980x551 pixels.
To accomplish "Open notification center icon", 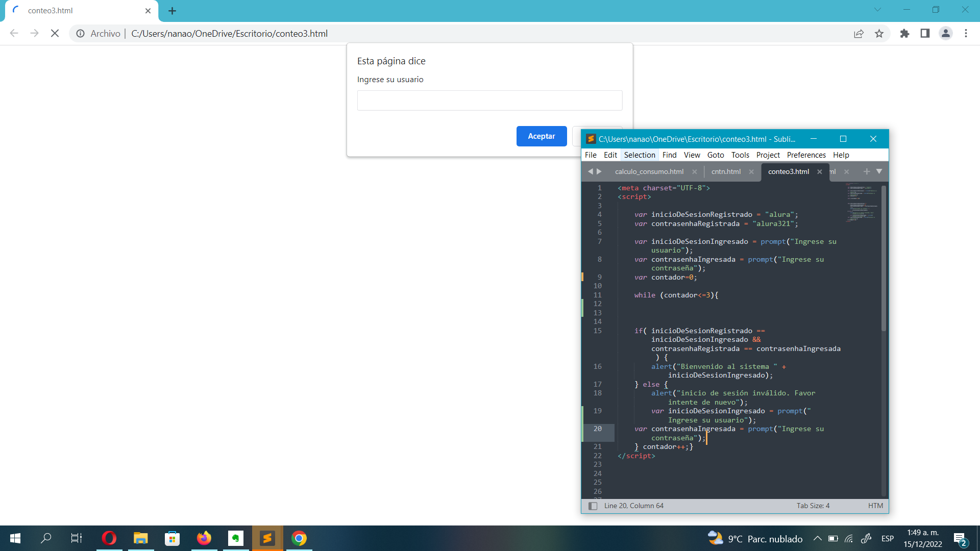I will click(x=960, y=539).
